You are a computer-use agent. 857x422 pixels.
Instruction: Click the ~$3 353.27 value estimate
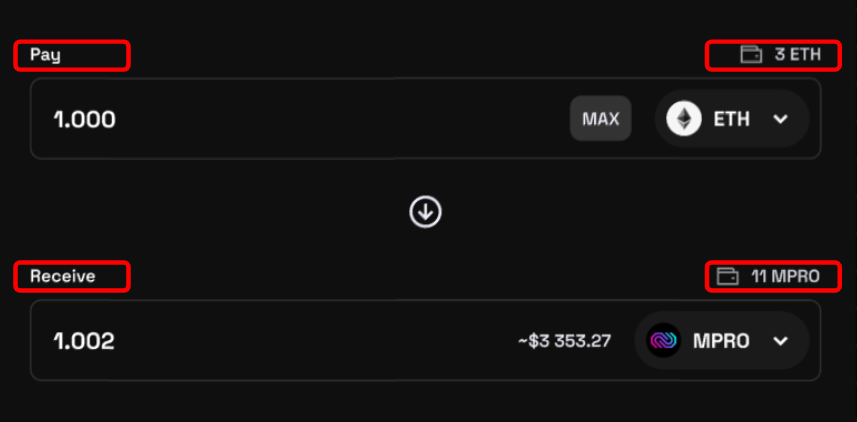click(564, 341)
